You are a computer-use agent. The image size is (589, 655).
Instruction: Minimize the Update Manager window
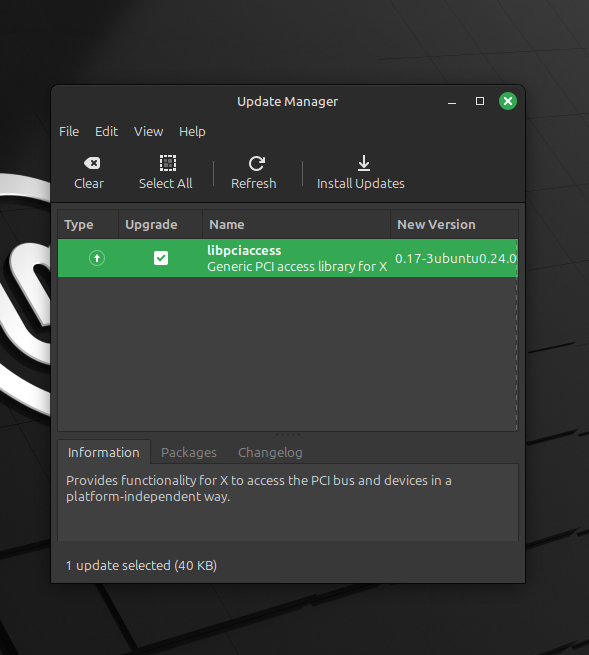[x=452, y=102]
